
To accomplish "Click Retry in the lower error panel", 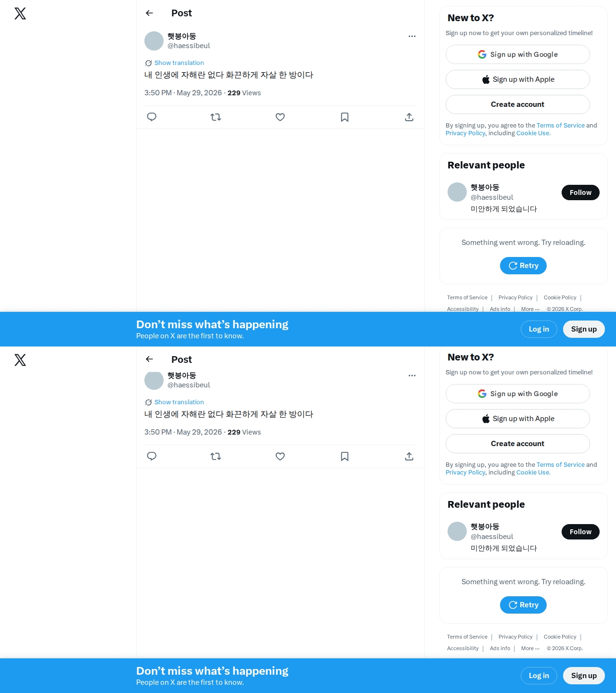I will pyautogui.click(x=523, y=605).
